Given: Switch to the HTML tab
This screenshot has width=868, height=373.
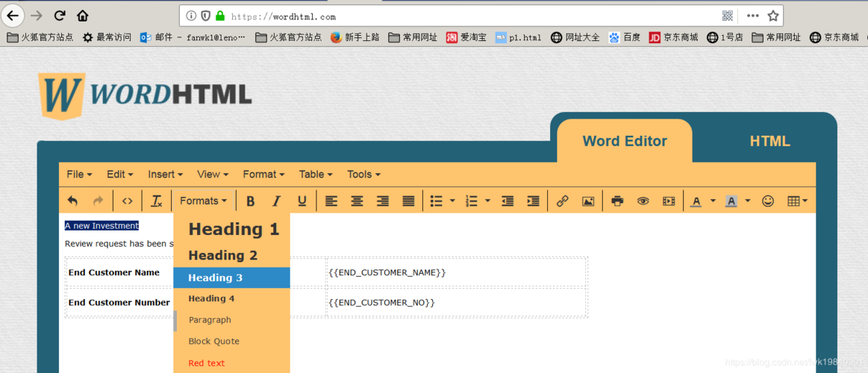Looking at the screenshot, I should point(769,141).
